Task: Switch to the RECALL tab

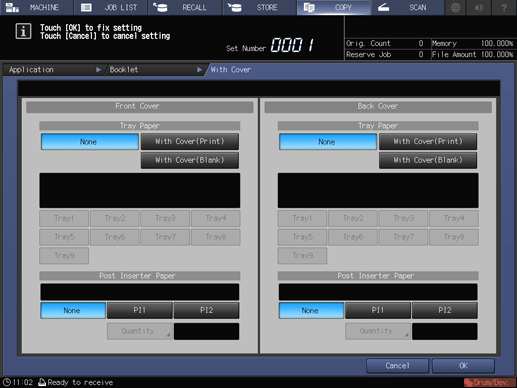Action: coord(185,7)
